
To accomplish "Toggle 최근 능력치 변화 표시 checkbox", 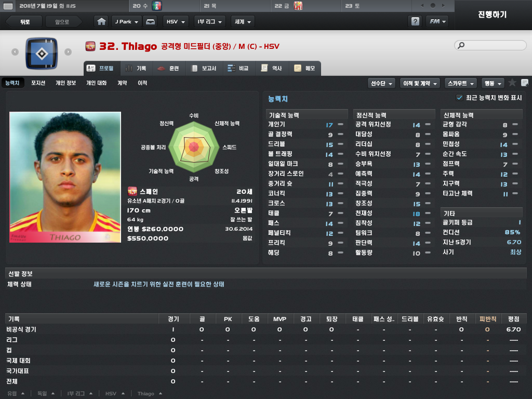I will coord(459,98).
